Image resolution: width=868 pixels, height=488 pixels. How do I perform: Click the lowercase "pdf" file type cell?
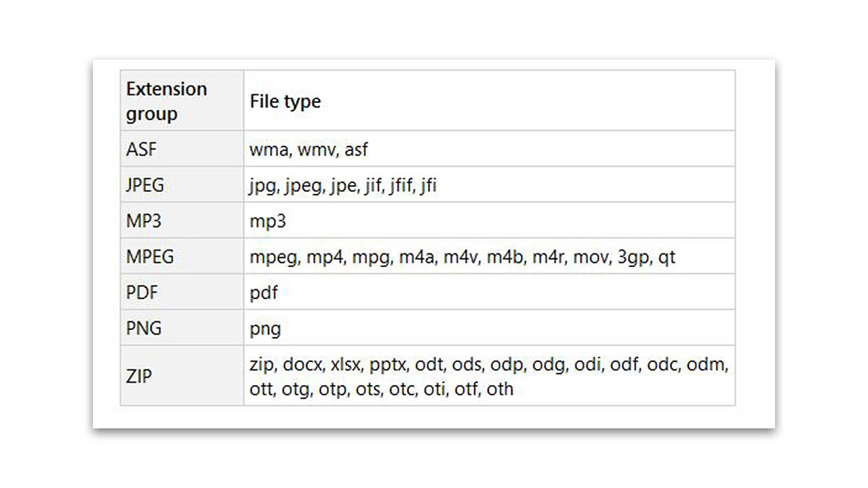pyautogui.click(x=489, y=292)
